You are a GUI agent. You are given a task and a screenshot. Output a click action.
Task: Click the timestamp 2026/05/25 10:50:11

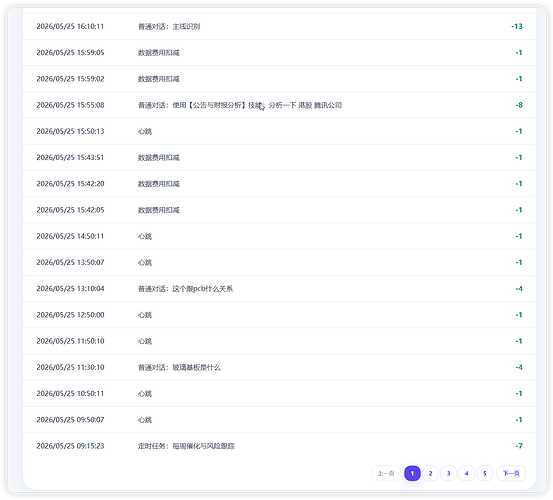[x=70, y=393]
